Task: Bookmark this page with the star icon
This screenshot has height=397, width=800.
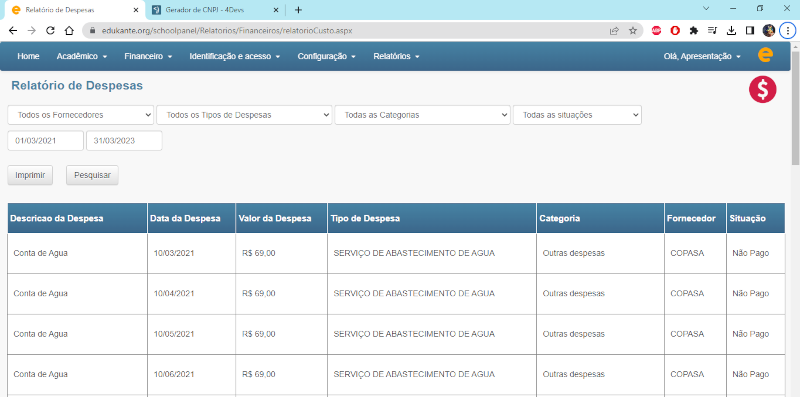Action: (633, 31)
